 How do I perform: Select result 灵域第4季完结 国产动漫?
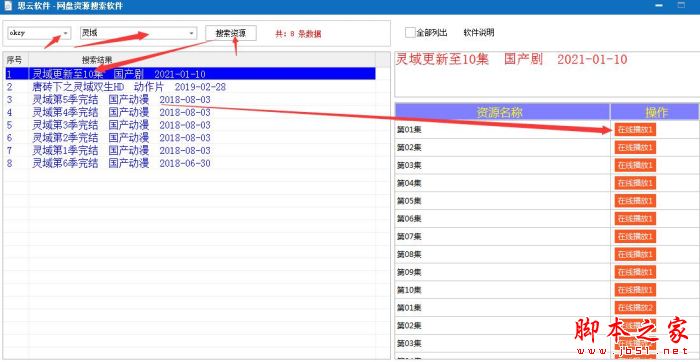(191, 112)
